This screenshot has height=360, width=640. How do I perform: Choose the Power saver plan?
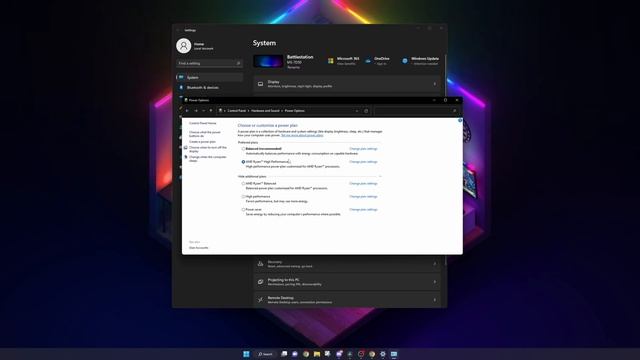click(x=243, y=210)
